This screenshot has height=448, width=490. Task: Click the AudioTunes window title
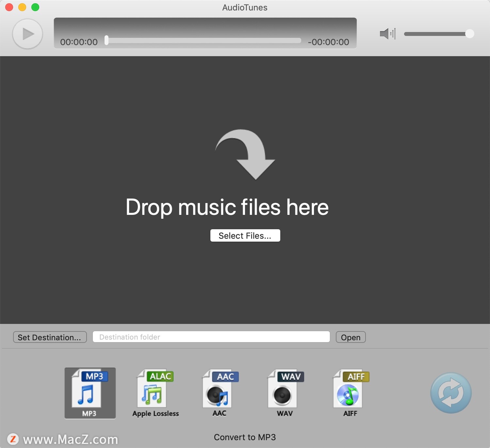coord(245,7)
